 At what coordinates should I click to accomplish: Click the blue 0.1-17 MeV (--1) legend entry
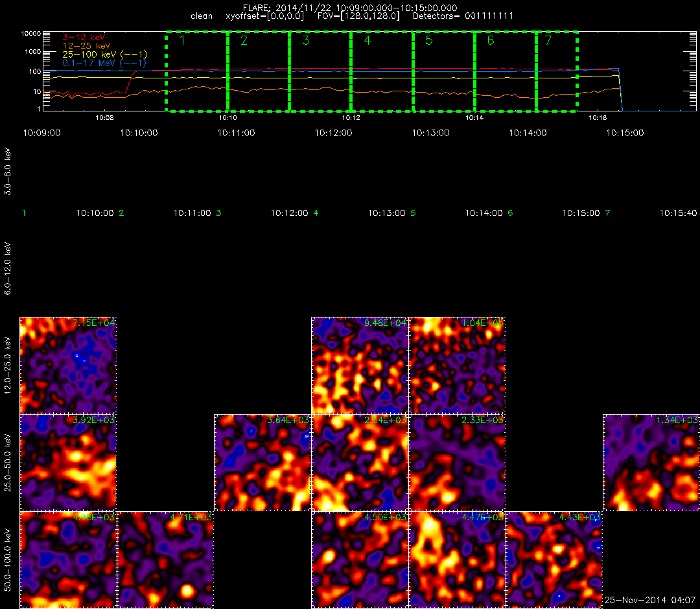[x=104, y=63]
